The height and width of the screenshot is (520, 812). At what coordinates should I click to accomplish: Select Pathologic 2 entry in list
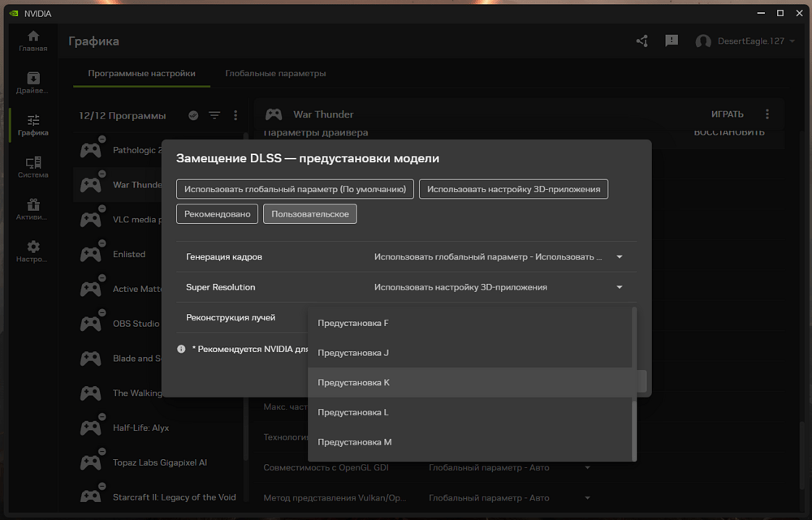pyautogui.click(x=137, y=150)
